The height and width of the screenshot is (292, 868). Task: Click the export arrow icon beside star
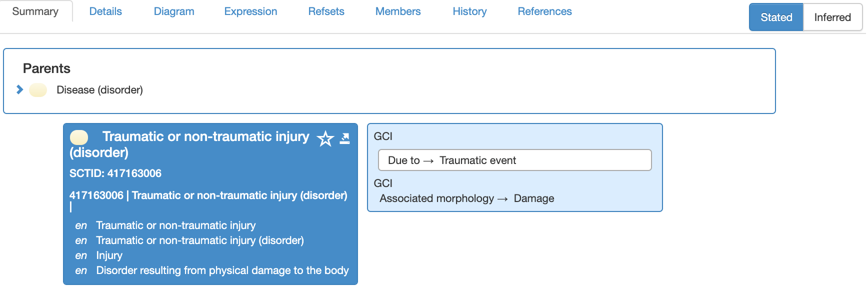click(345, 138)
